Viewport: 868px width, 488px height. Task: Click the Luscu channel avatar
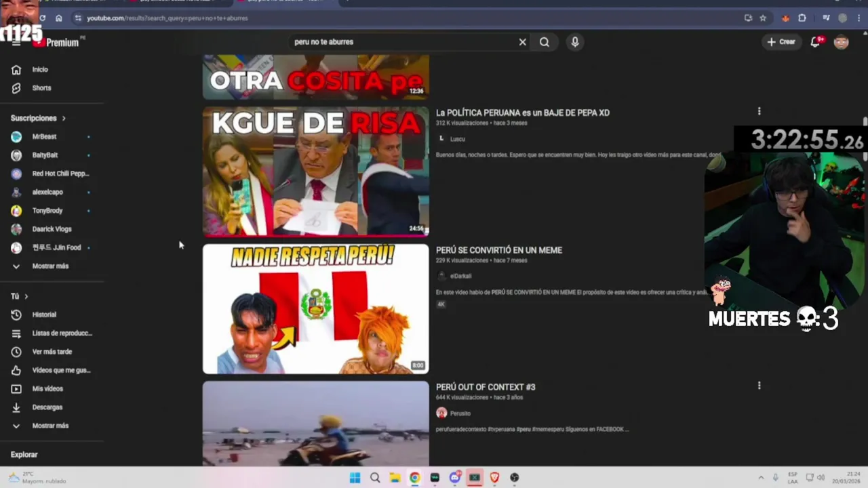pyautogui.click(x=441, y=139)
